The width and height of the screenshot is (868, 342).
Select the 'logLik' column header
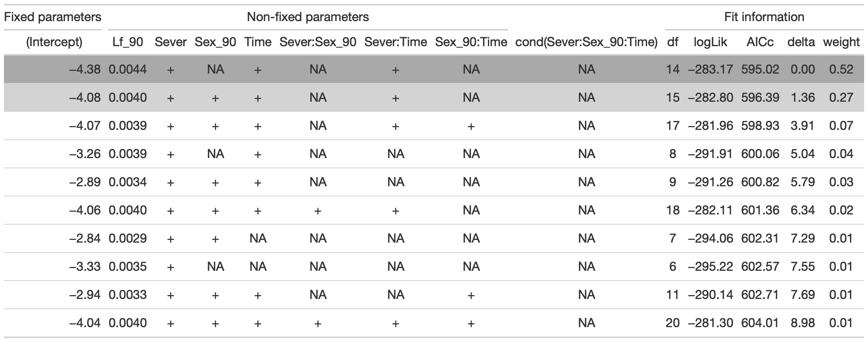coord(710,42)
